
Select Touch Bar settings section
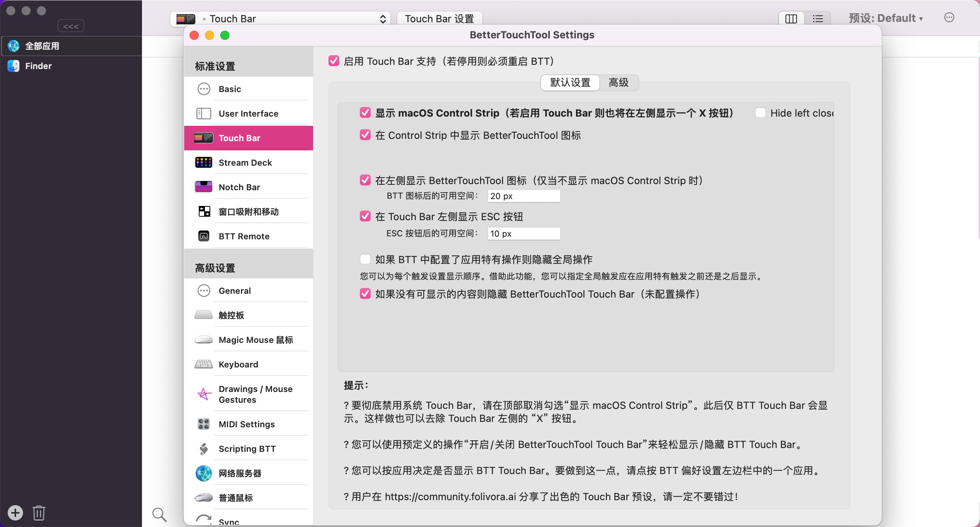click(x=249, y=138)
